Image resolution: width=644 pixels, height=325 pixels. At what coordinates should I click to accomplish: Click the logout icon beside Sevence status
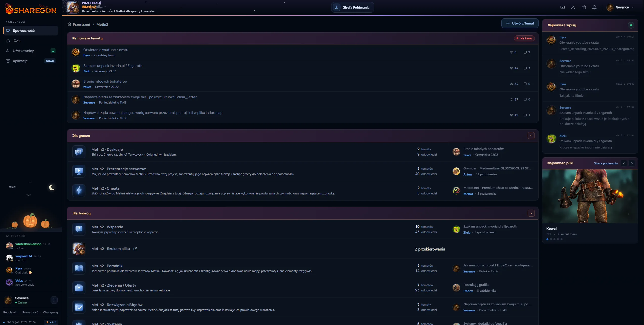[54, 300]
